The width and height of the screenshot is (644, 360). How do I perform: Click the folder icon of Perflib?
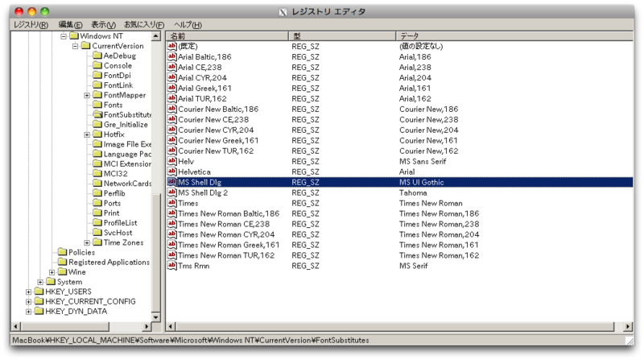[x=97, y=193]
